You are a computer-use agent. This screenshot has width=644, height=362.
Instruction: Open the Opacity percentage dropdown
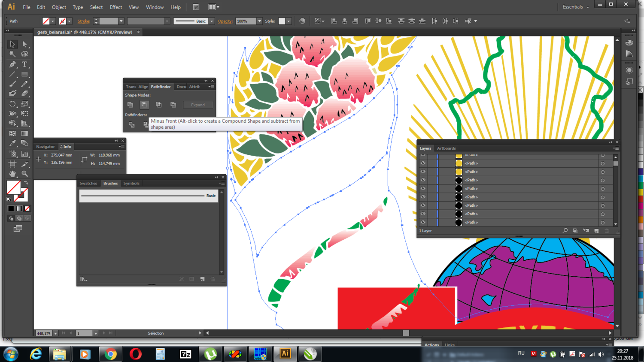pyautogui.click(x=259, y=21)
